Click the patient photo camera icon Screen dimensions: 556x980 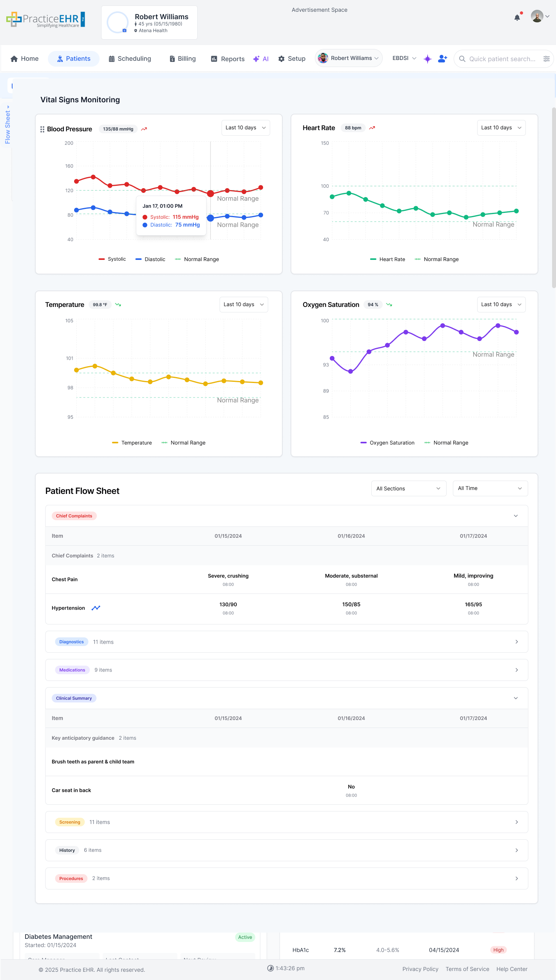pyautogui.click(x=125, y=31)
